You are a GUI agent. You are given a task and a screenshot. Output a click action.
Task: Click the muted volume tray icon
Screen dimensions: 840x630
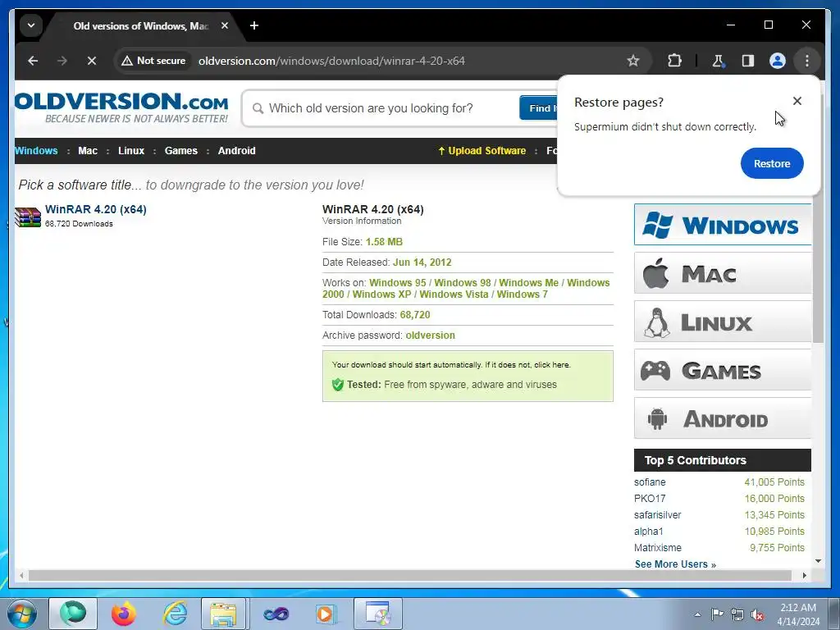click(757, 614)
